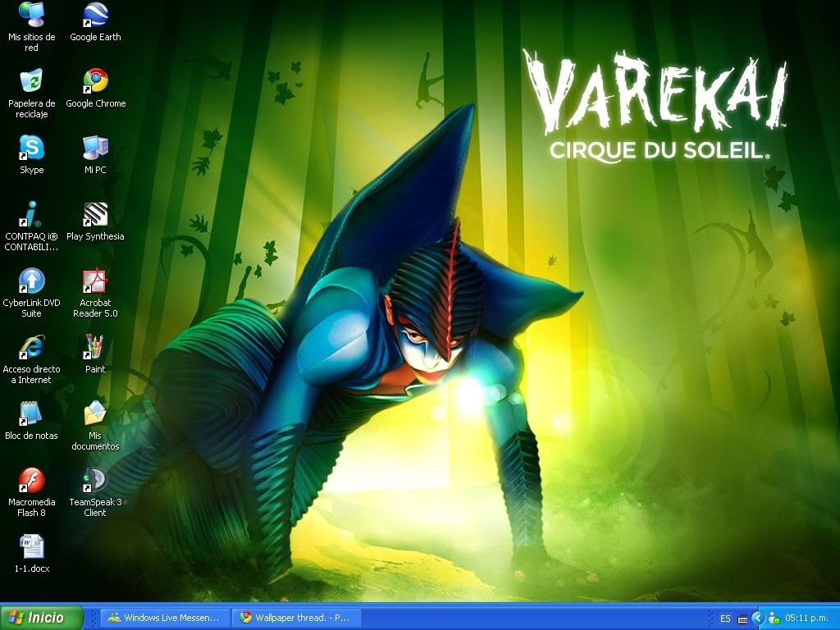This screenshot has height=630, width=840.
Task: Expand hidden system tray icons
Action: [757, 619]
